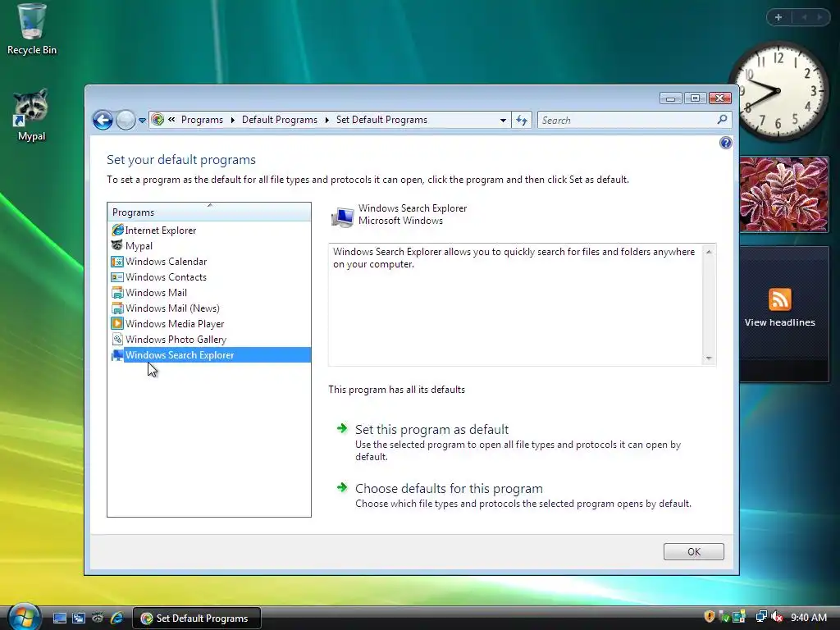Click the Clock gadget in sidebar
This screenshot has width=840, height=630.
tap(778, 91)
